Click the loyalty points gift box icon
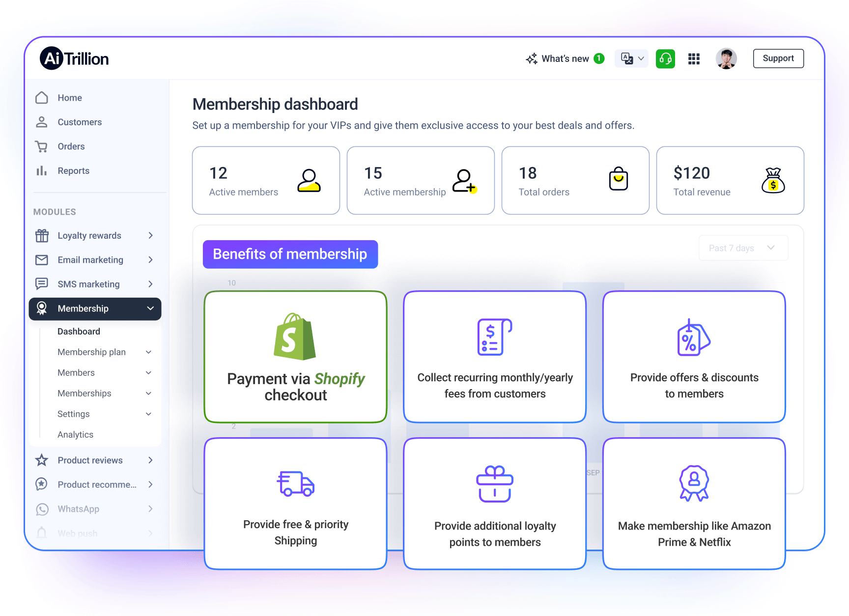The width and height of the screenshot is (849, 616). coord(495,484)
